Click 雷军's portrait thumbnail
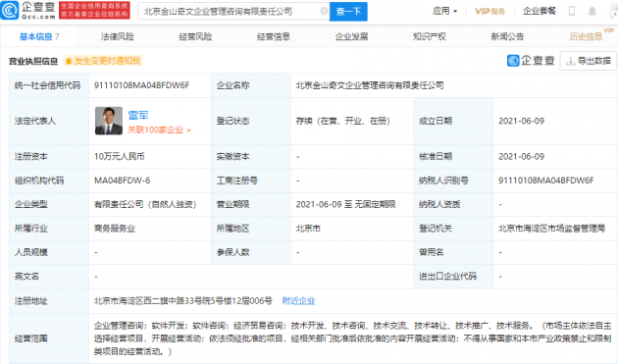Viewport: 618px width, 364px height. tap(109, 121)
